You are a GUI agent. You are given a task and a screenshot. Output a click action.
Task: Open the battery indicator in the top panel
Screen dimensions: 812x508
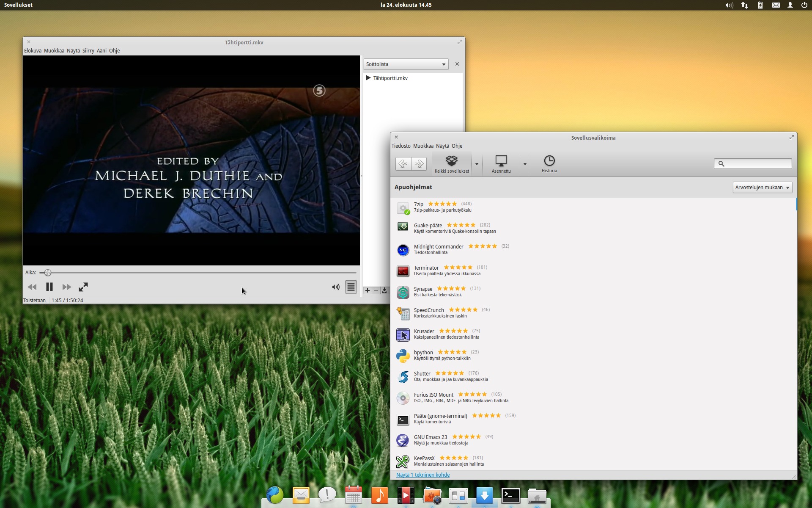click(x=760, y=5)
